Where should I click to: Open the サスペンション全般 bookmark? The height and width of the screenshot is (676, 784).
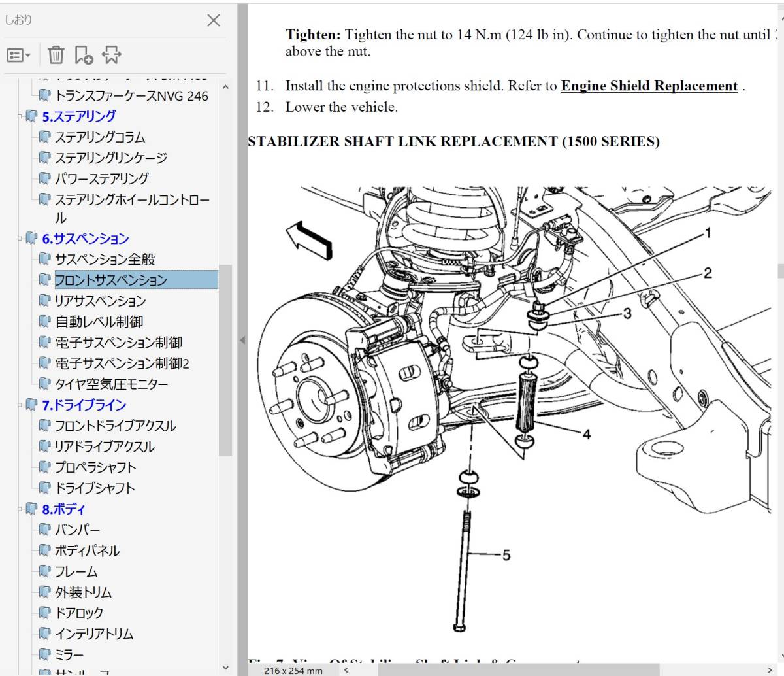105,260
